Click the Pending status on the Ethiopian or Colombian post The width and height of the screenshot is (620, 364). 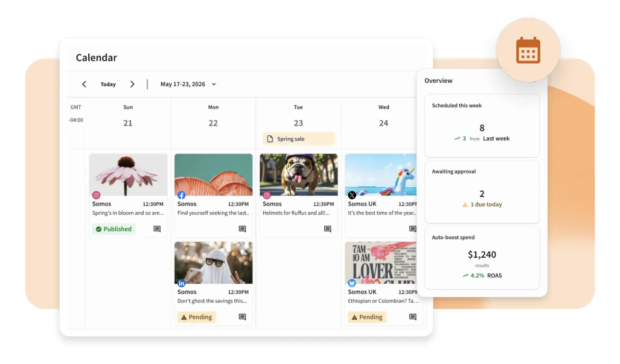pos(367,317)
